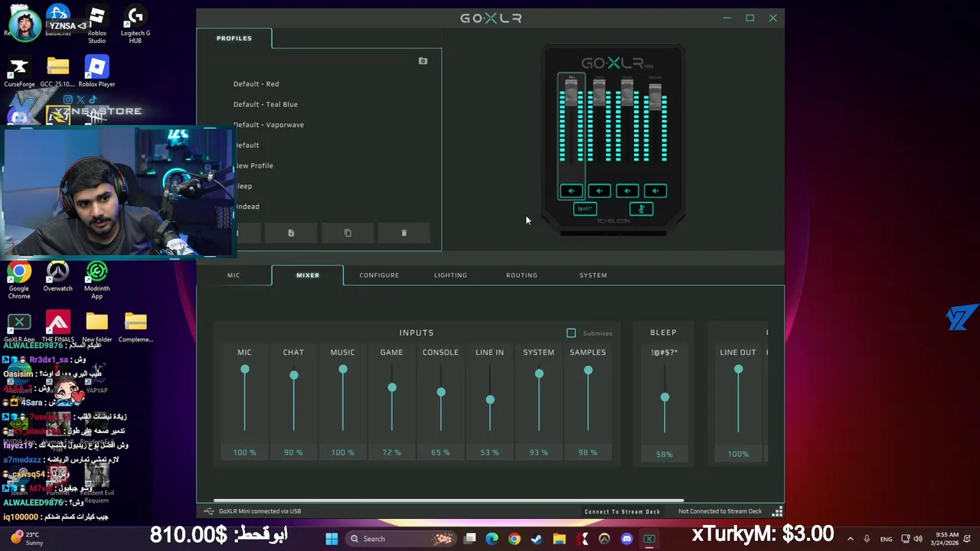Open Overwatch desktop shortcut

point(57,277)
